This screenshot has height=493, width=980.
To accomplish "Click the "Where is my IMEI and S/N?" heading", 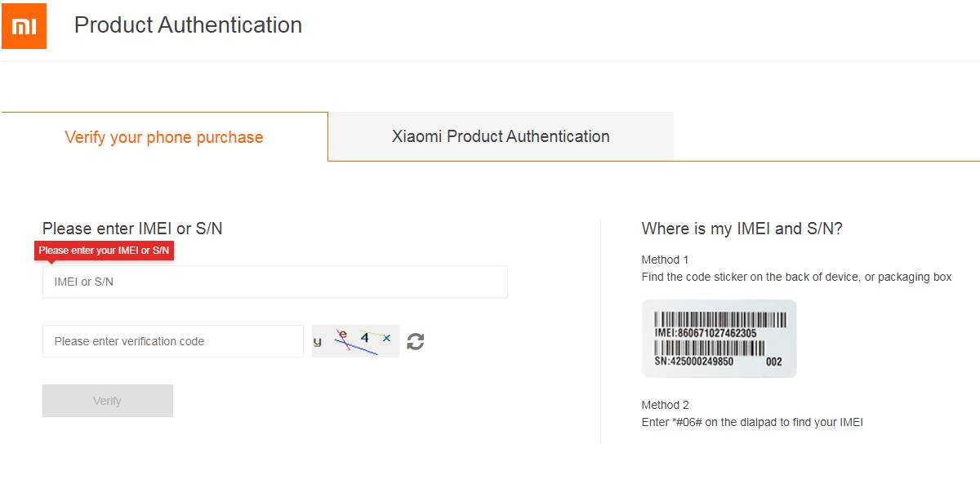I will (742, 229).
